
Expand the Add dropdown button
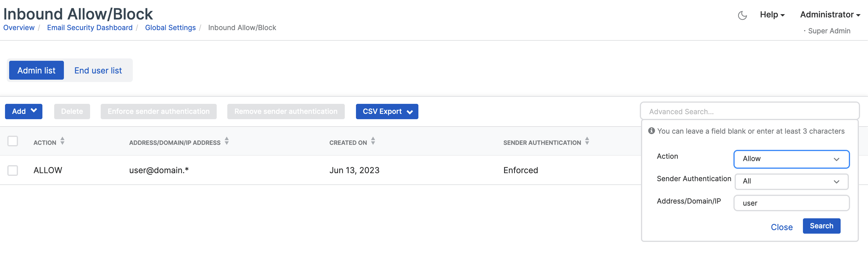[24, 111]
